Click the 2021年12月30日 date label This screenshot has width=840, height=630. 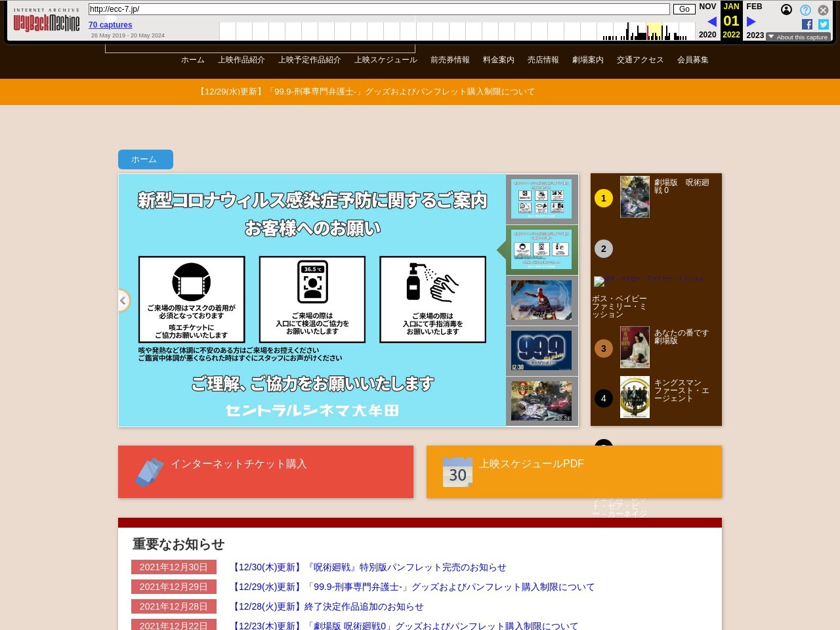pos(174,567)
